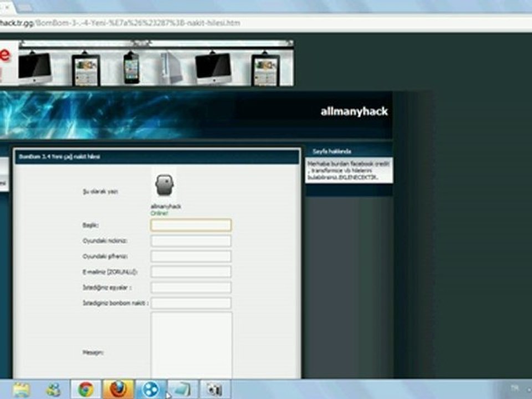
Task: Click the iPhone image in the banner
Action: pos(131,67)
